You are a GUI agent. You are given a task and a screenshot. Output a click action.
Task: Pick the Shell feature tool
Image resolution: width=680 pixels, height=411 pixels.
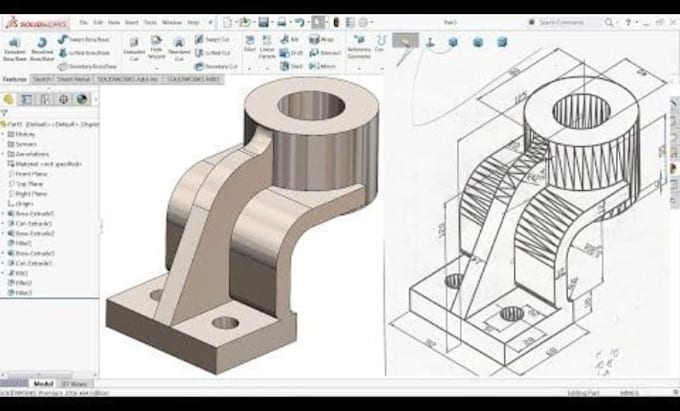[x=291, y=66]
